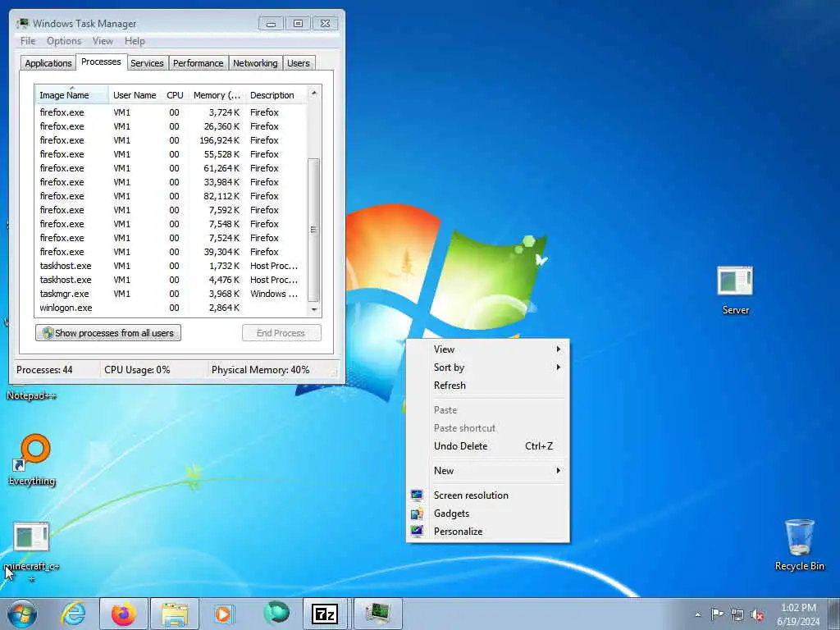The image size is (840, 630).
Task: Select Undo Delete in the context menu
Action: tap(488, 445)
